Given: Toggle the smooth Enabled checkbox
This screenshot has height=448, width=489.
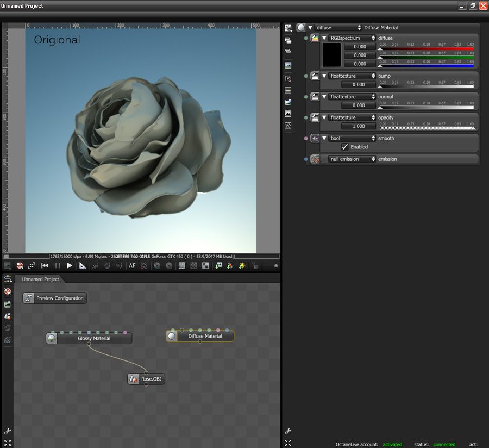Looking at the screenshot, I should 345,147.
